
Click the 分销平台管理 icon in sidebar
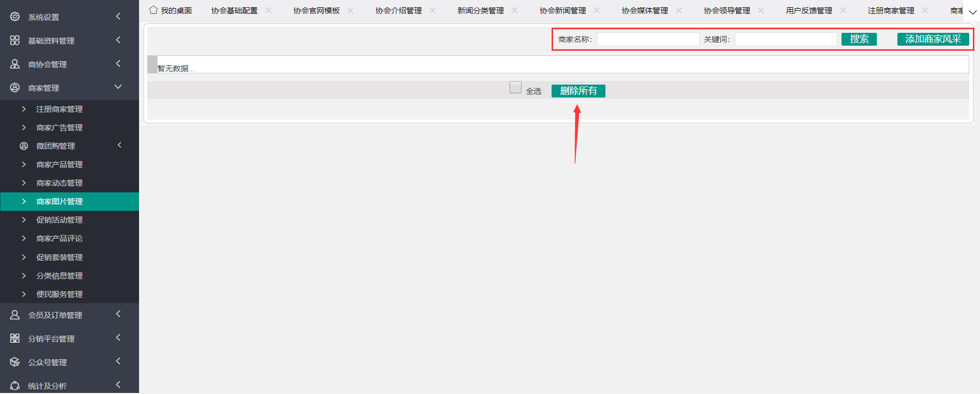[15, 338]
